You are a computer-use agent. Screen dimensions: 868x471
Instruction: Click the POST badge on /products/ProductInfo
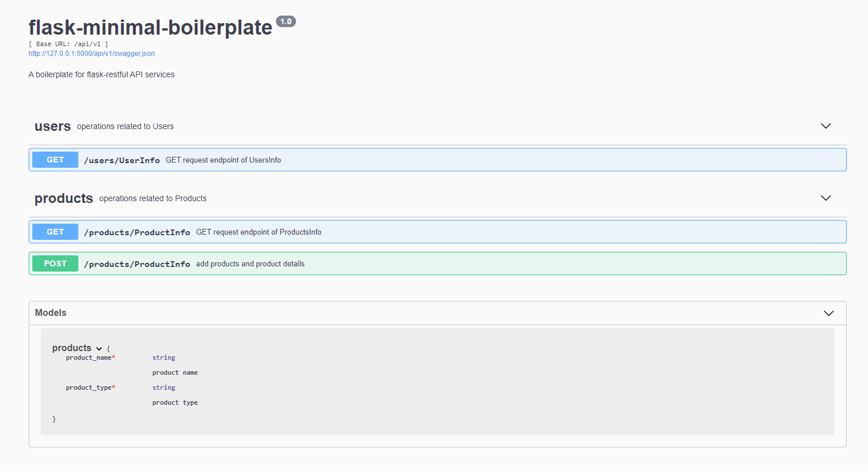[x=55, y=263]
